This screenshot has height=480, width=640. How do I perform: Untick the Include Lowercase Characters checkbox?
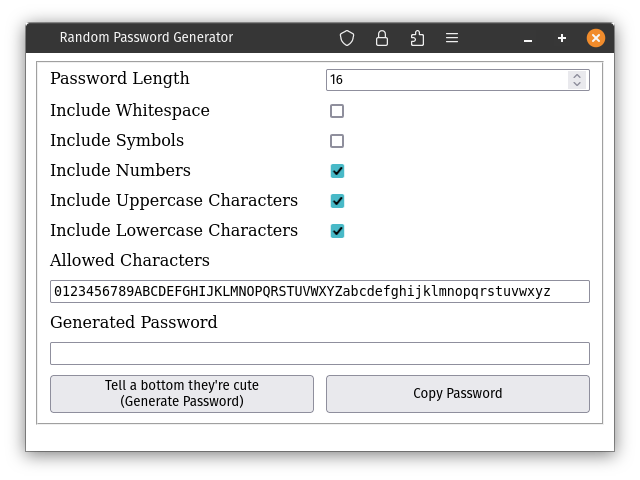(337, 231)
